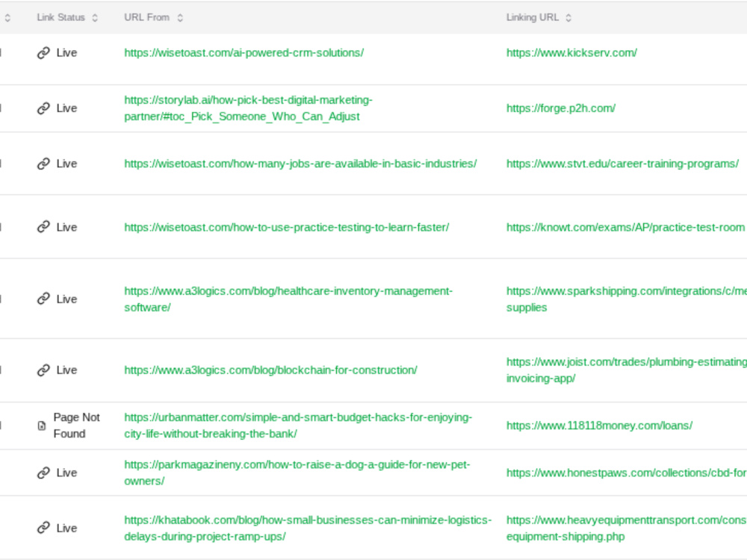This screenshot has width=747, height=560.
Task: Click the URL From column header
Action: tap(146, 18)
